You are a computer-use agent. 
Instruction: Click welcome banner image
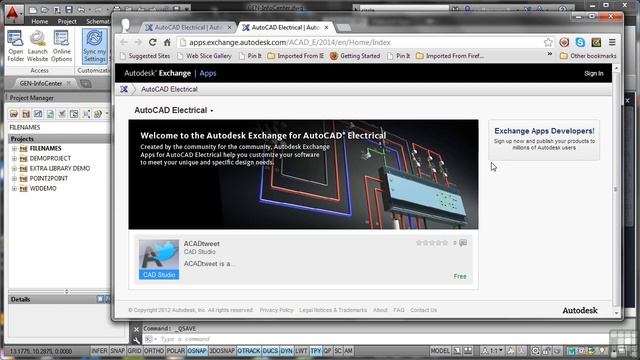click(x=303, y=174)
